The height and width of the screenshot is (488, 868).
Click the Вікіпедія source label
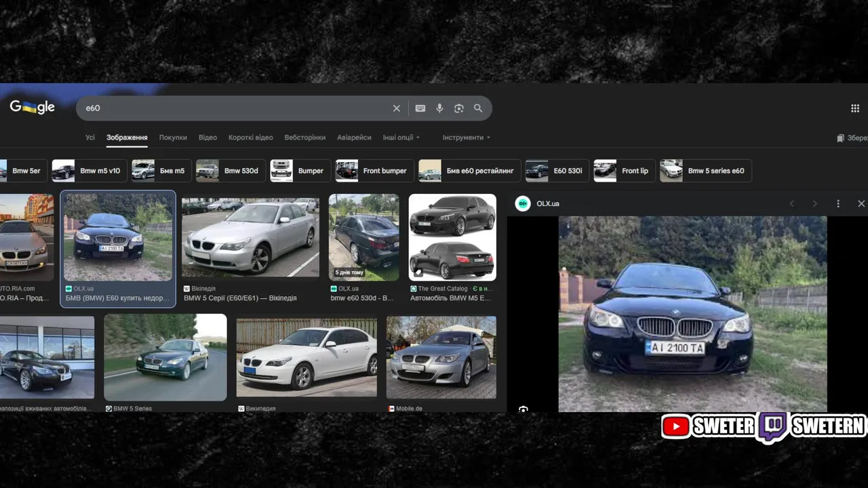203,289
